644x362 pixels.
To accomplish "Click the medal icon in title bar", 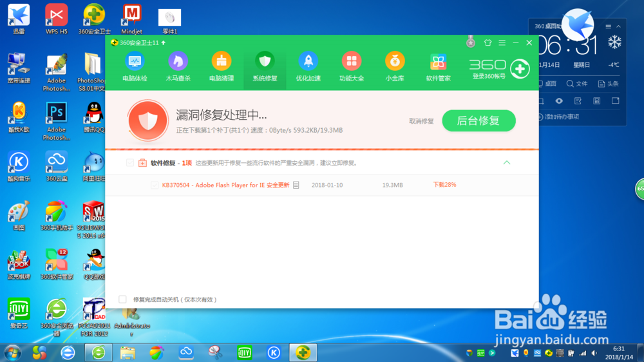I will [x=471, y=42].
